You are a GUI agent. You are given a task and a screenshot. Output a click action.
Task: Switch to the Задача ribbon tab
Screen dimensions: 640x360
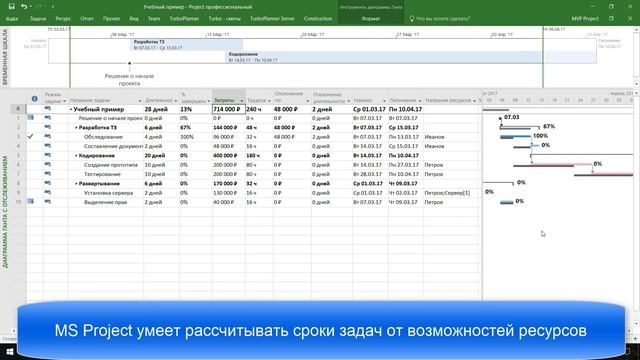(38, 19)
